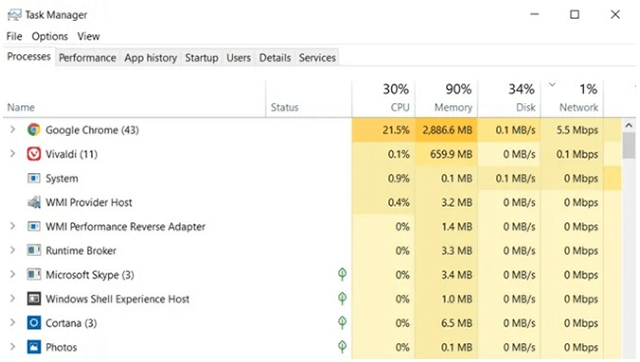Click Windows Shell Experience Host's 1.0 MB value
640x362 pixels.
456,299
